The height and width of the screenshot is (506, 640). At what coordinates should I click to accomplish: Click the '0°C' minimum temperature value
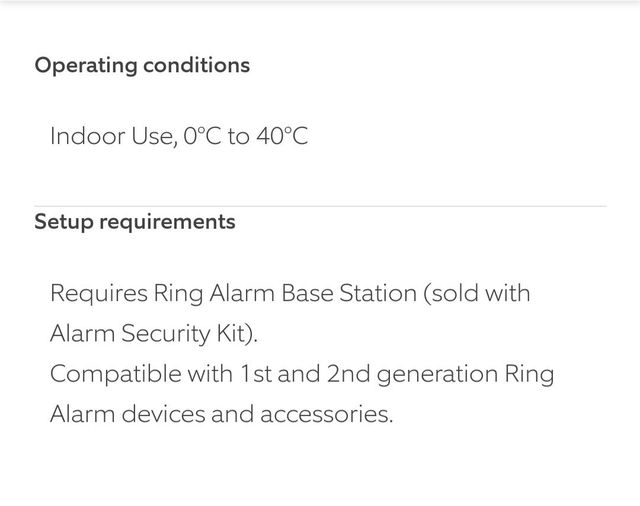click(202, 136)
